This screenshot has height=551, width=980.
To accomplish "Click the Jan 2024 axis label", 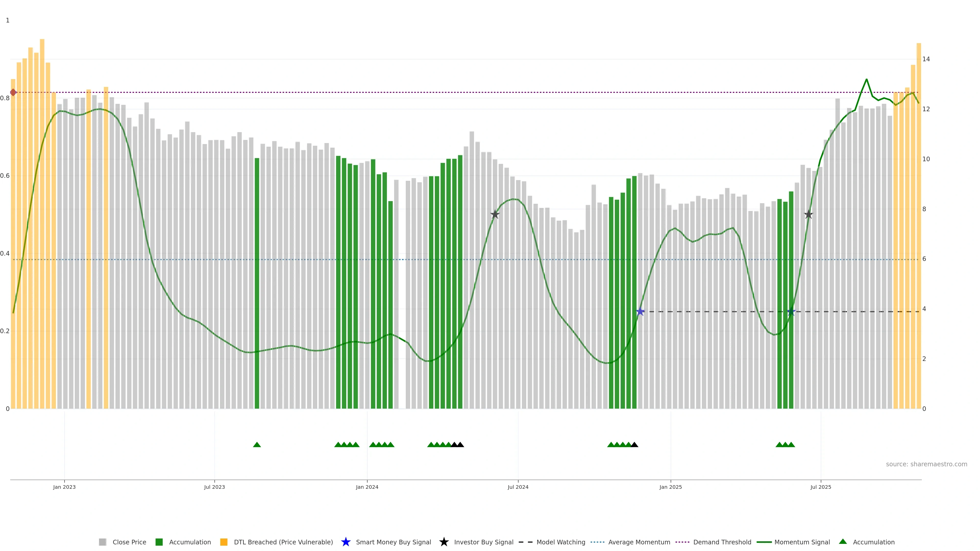I will coord(367,487).
